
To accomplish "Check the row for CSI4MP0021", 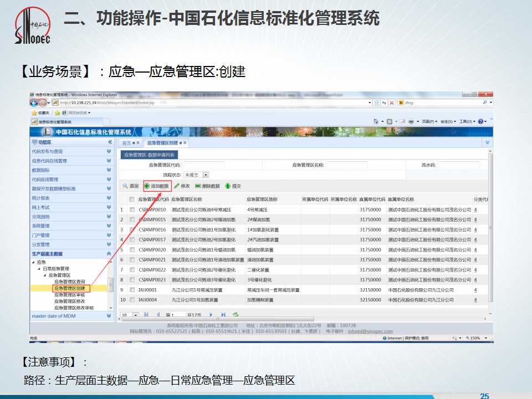I will pyautogui.click(x=132, y=259).
